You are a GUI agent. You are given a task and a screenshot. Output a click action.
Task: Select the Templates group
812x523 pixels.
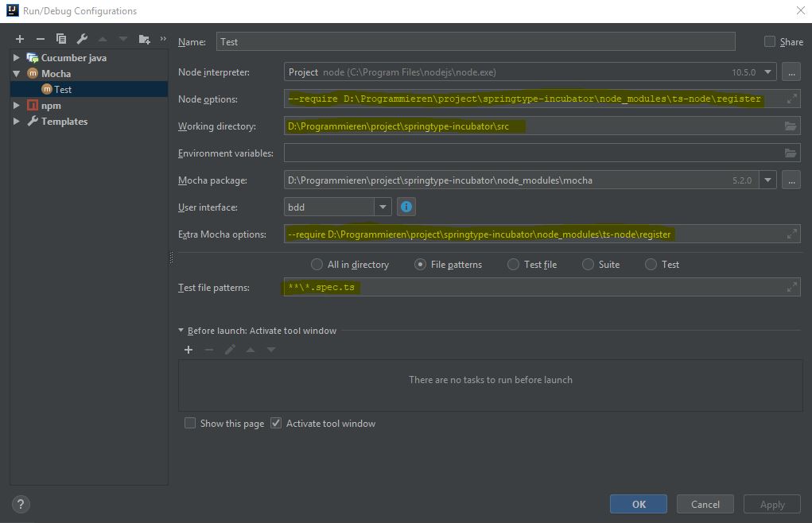point(64,121)
